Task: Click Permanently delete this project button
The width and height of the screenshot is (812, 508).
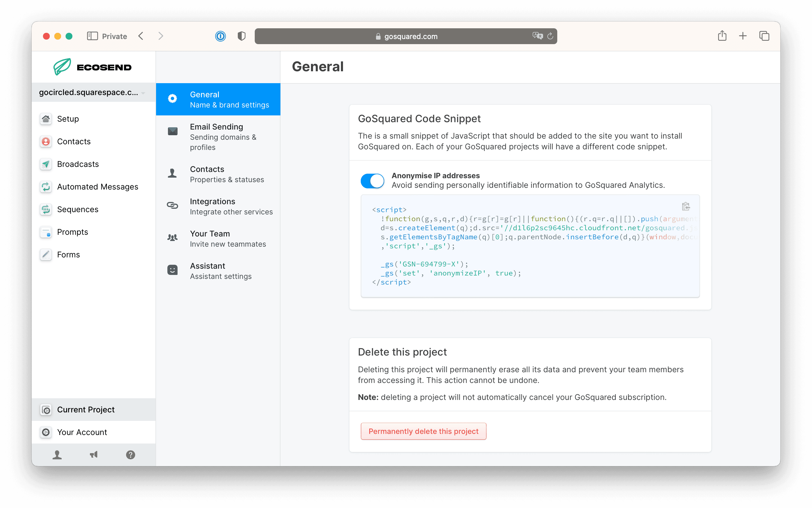Action: pyautogui.click(x=423, y=431)
